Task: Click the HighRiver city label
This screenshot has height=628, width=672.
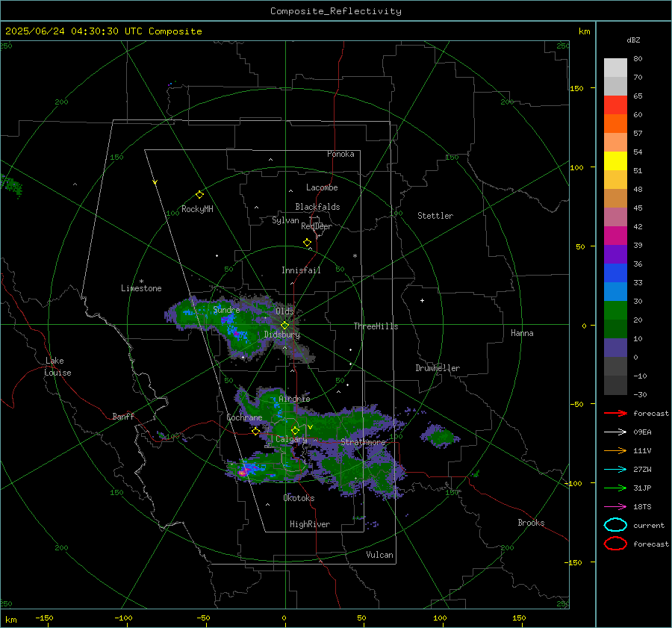Action: tap(310, 524)
